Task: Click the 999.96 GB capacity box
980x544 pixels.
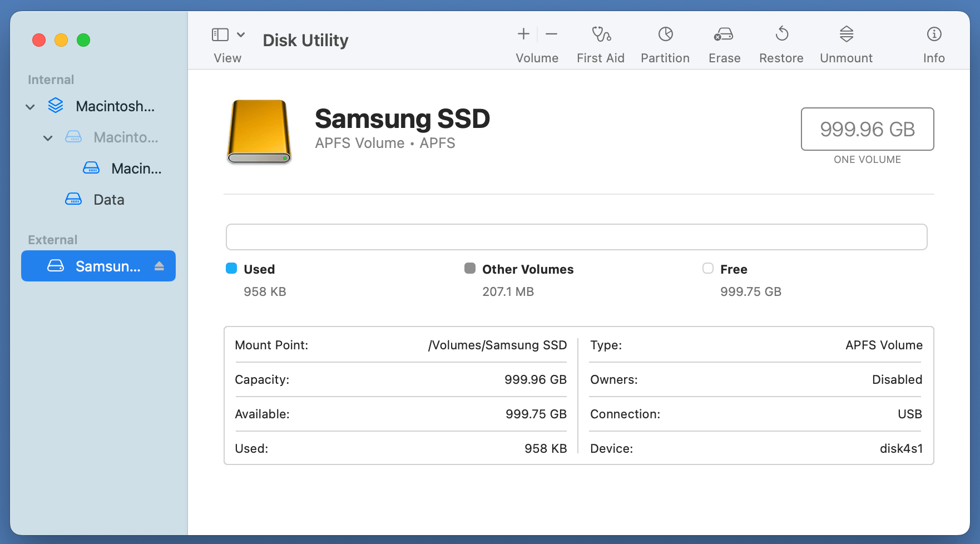Action: coord(867,129)
